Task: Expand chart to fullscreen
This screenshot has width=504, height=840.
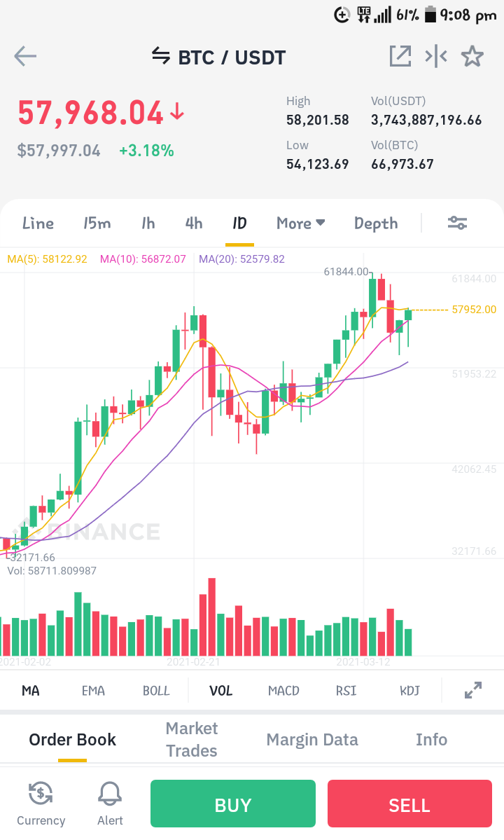Action: [x=473, y=690]
